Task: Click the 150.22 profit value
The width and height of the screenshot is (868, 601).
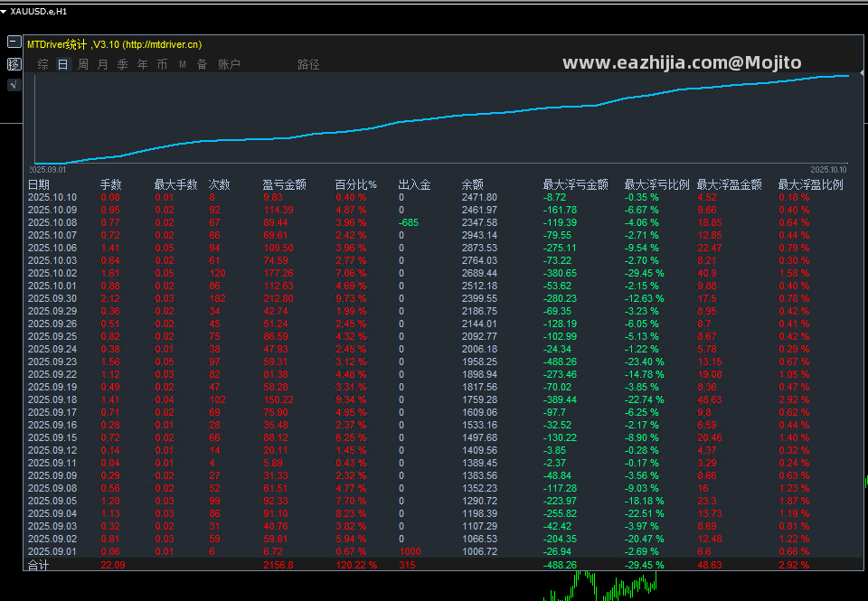Action: (278, 400)
